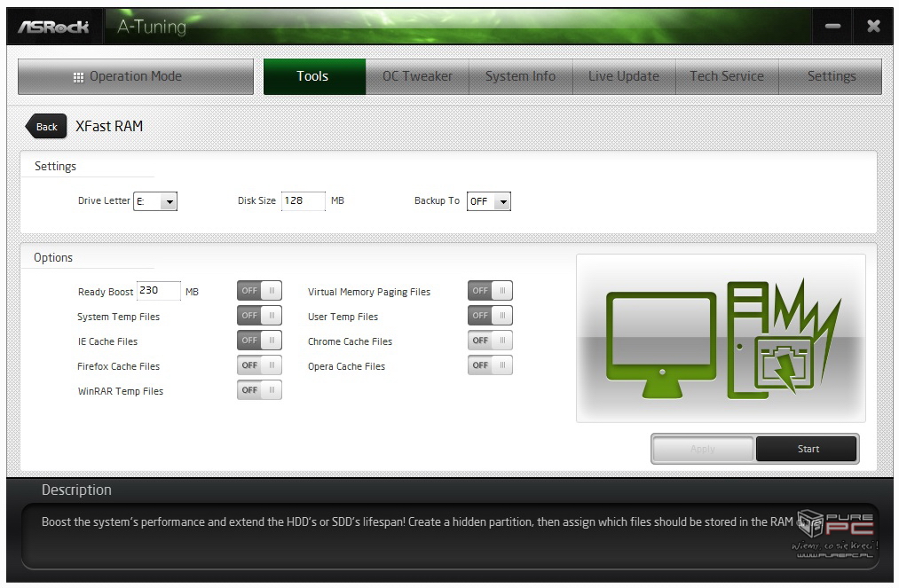Click the Disk Size input field
The width and height of the screenshot is (899, 588).
(x=303, y=200)
